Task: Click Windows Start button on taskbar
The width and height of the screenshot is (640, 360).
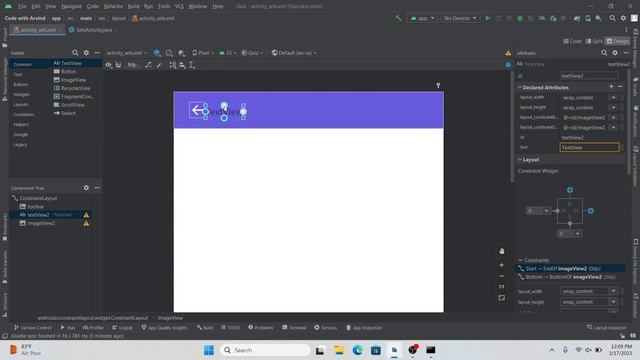Action: click(x=209, y=350)
